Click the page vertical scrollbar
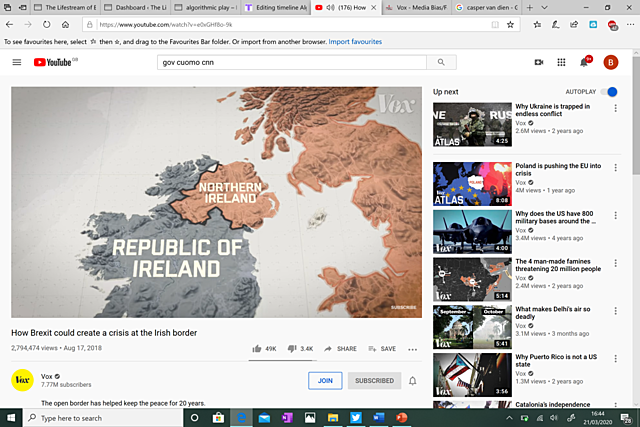Viewport: 640px width, 427px height. point(636,116)
